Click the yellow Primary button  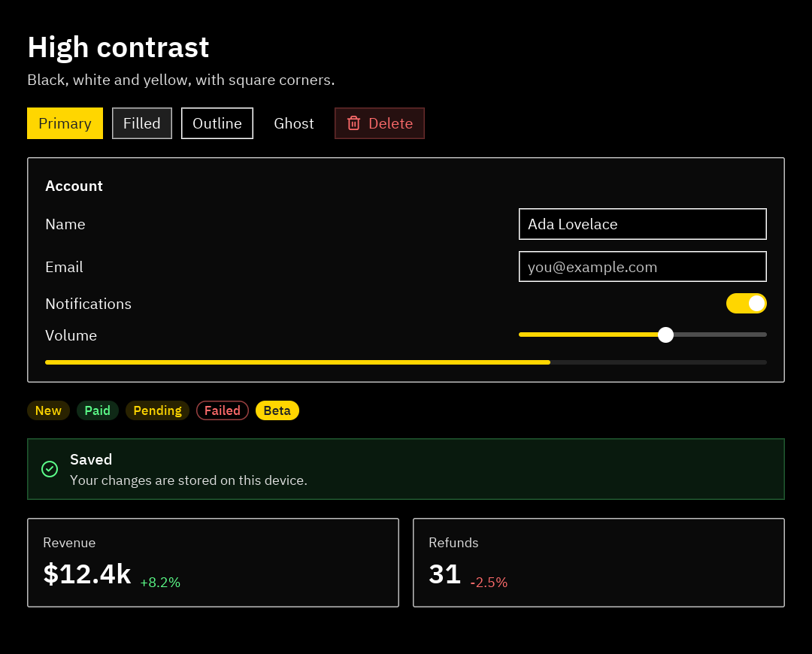coord(65,123)
